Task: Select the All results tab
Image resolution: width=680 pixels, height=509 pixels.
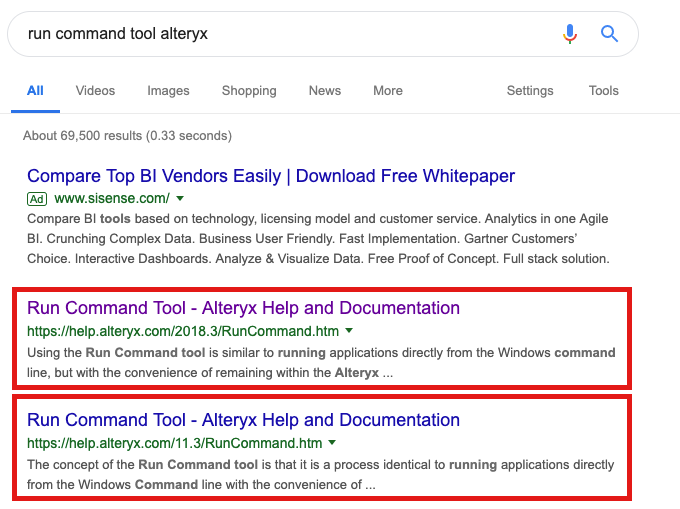Action: pos(35,91)
